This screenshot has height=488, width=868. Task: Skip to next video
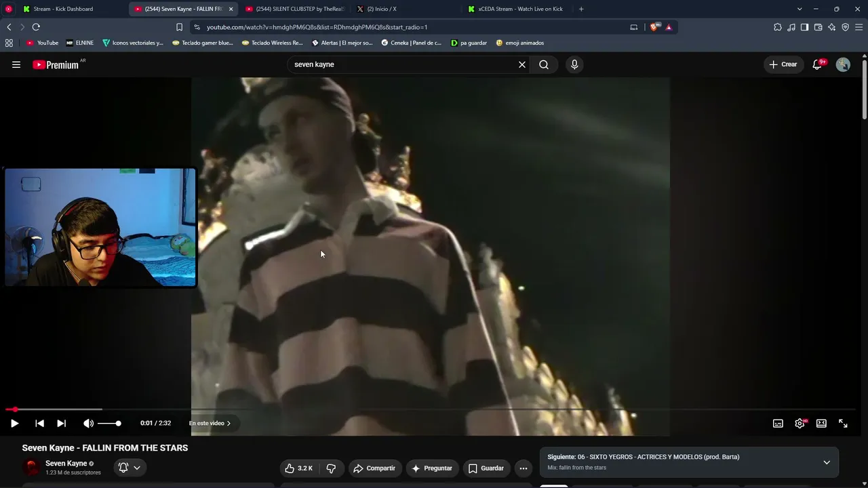pos(61,423)
